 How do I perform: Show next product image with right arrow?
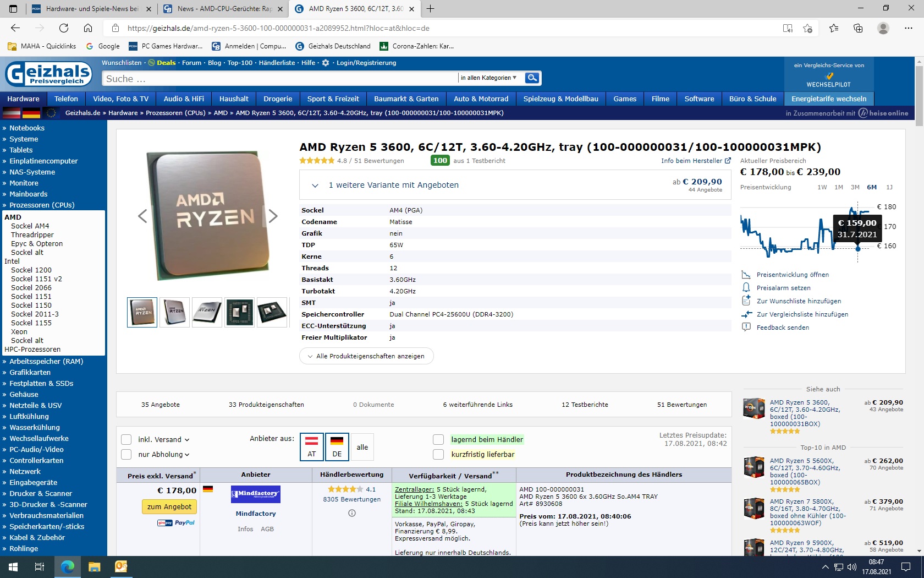click(273, 216)
